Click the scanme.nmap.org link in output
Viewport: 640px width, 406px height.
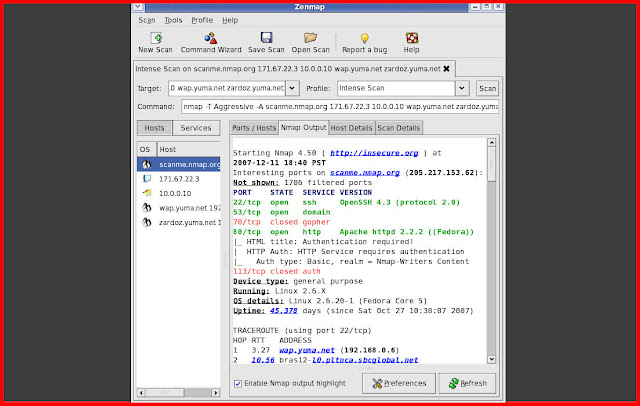point(365,173)
